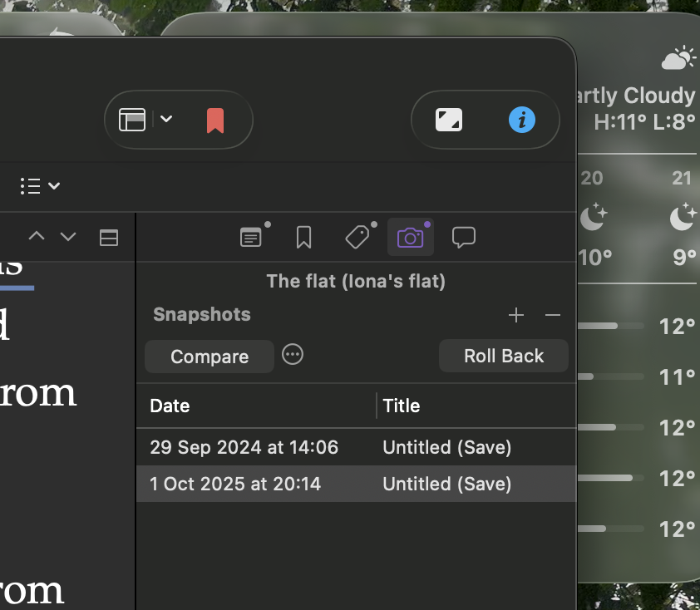Image resolution: width=700 pixels, height=610 pixels.
Task: Enter Composition Mode from the toolbar
Action: [449, 120]
